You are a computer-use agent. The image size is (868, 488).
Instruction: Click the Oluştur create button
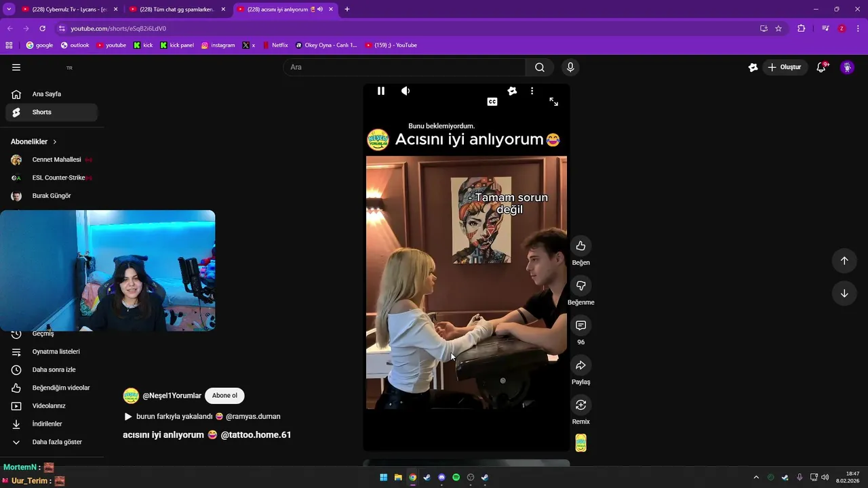(x=785, y=67)
